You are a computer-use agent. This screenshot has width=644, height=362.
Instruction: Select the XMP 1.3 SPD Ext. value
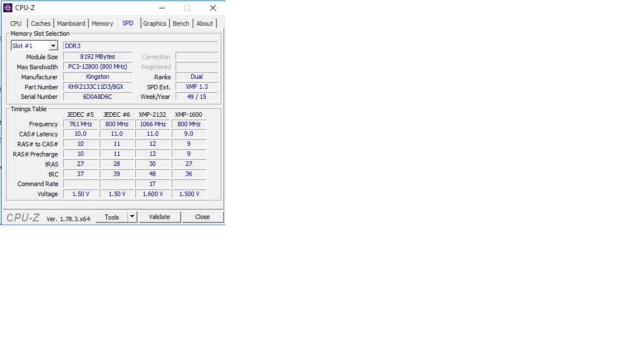click(197, 87)
